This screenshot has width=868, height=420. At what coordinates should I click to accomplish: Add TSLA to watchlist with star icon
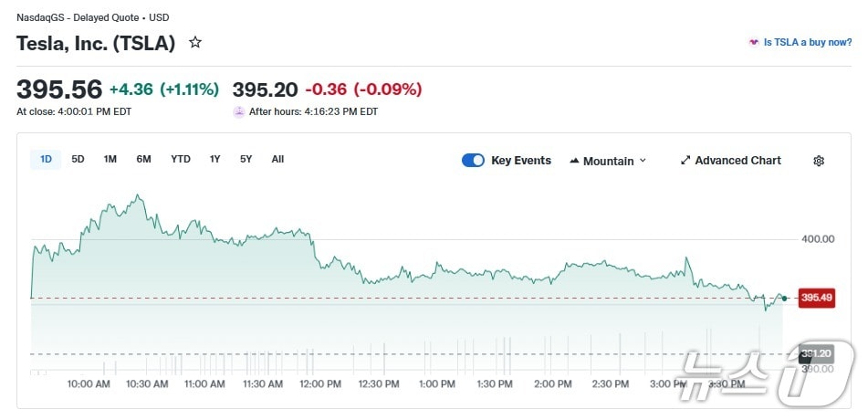pos(194,42)
